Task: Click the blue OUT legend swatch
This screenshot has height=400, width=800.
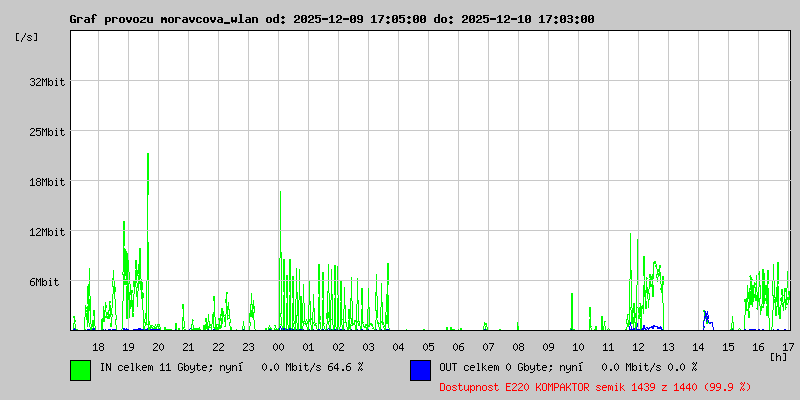Action: coord(420,370)
